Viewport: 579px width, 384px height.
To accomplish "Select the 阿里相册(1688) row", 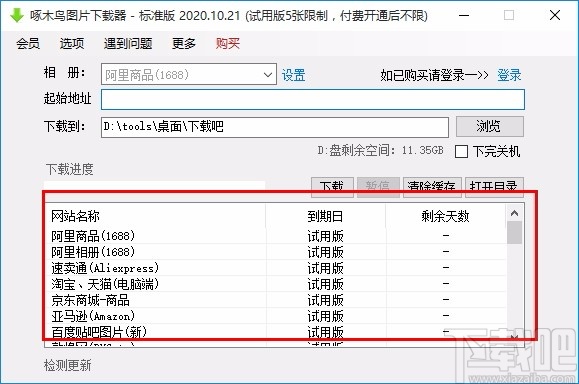I will 275,252.
